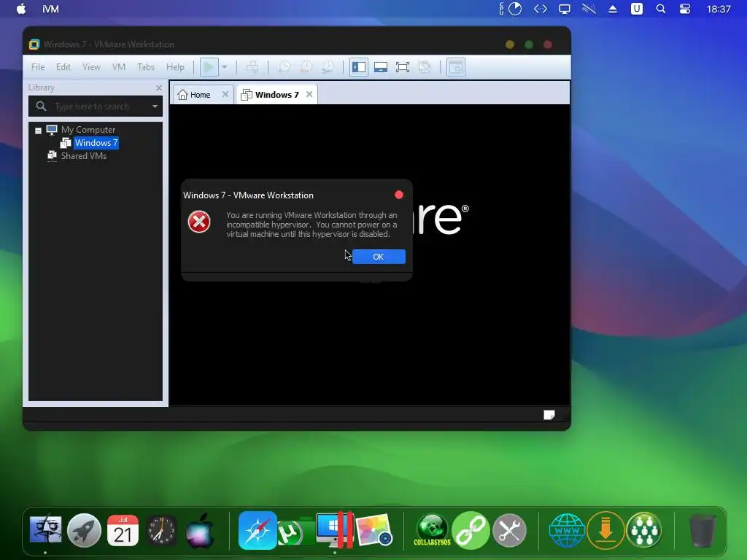Viewport: 747px width, 560px height.
Task: Launch Safari from the dock
Action: click(258, 530)
